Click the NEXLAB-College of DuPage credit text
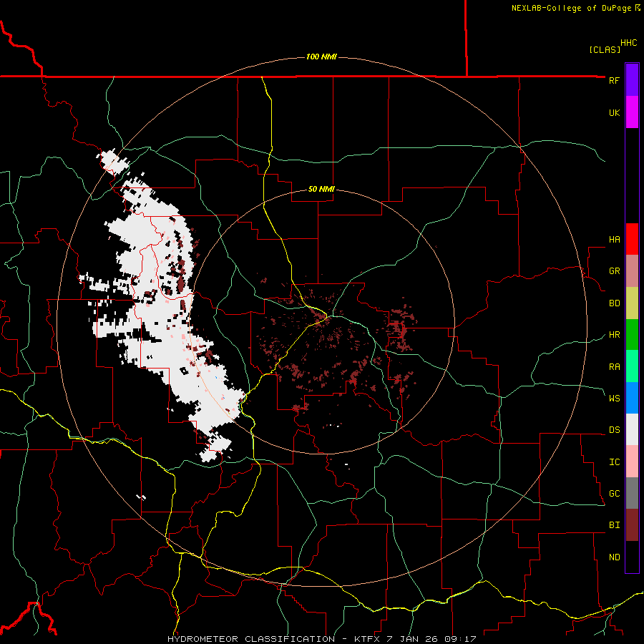The height and width of the screenshot is (644, 644). tap(572, 8)
